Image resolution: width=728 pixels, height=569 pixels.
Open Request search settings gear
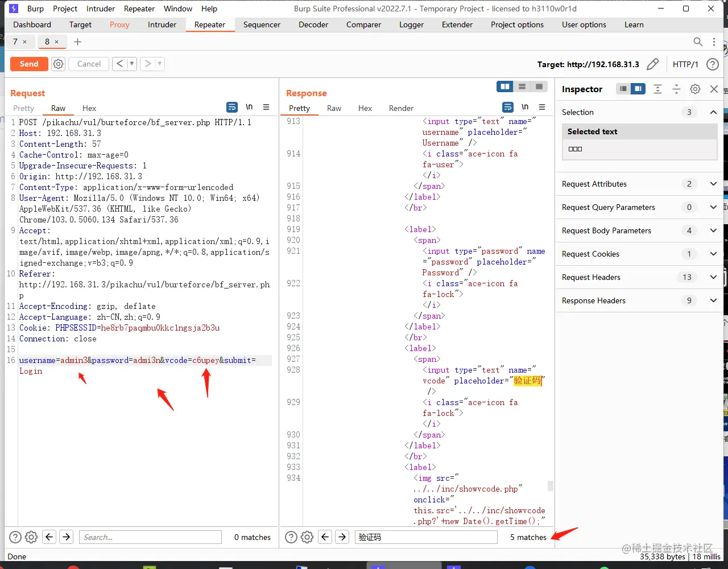pyautogui.click(x=31, y=537)
